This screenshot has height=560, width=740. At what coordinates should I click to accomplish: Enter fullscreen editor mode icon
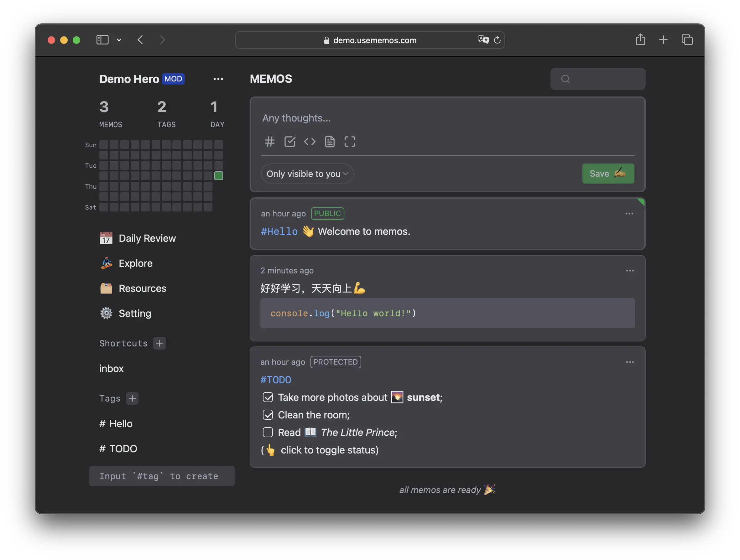point(350,142)
